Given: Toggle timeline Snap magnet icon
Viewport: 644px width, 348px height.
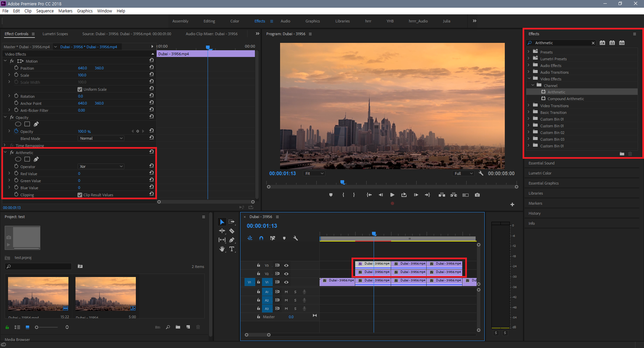Looking at the screenshot, I should coord(261,238).
